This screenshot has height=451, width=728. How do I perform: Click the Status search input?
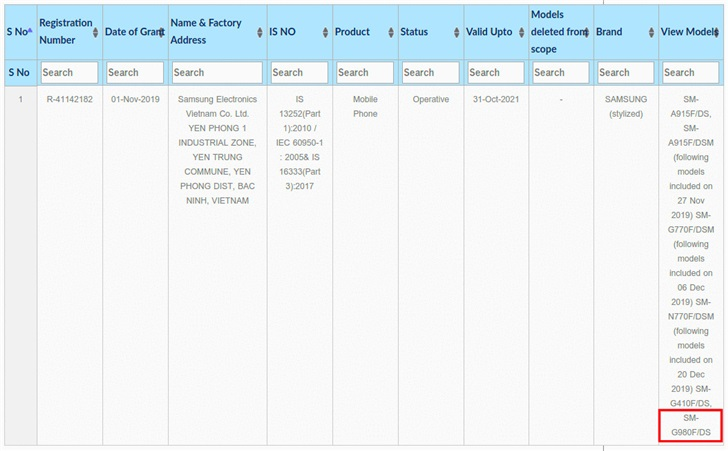(x=430, y=72)
